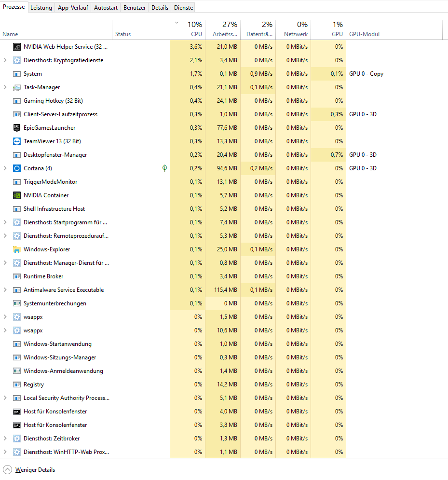This screenshot has width=448, height=480.
Task: Expand Diensthost: Startprogramm für group
Action: 5,222
